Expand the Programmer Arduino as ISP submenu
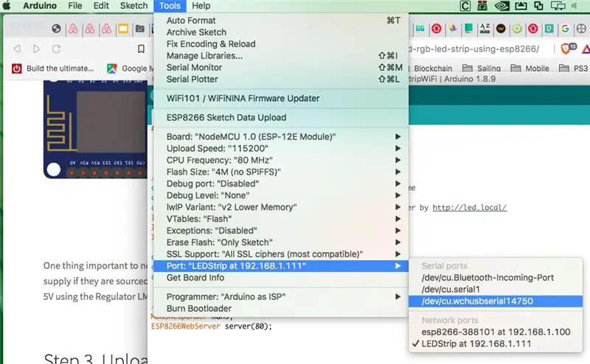The width and height of the screenshot is (590, 364). 281,297
